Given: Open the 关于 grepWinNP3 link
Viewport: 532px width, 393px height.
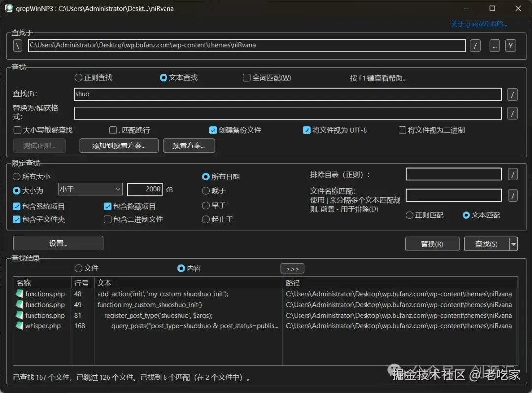Looking at the screenshot, I should pyautogui.click(x=478, y=23).
